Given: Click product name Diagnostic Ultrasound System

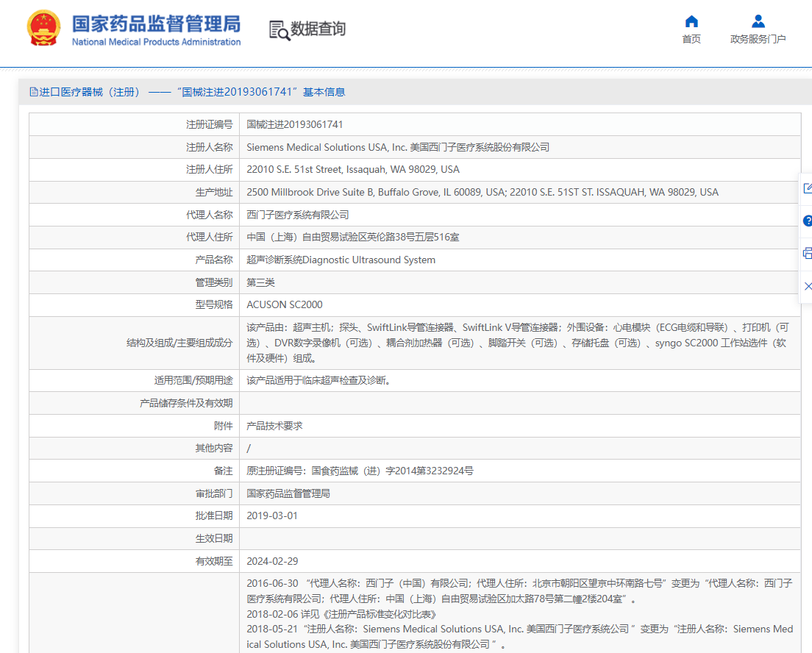Looking at the screenshot, I should pyautogui.click(x=341, y=260).
